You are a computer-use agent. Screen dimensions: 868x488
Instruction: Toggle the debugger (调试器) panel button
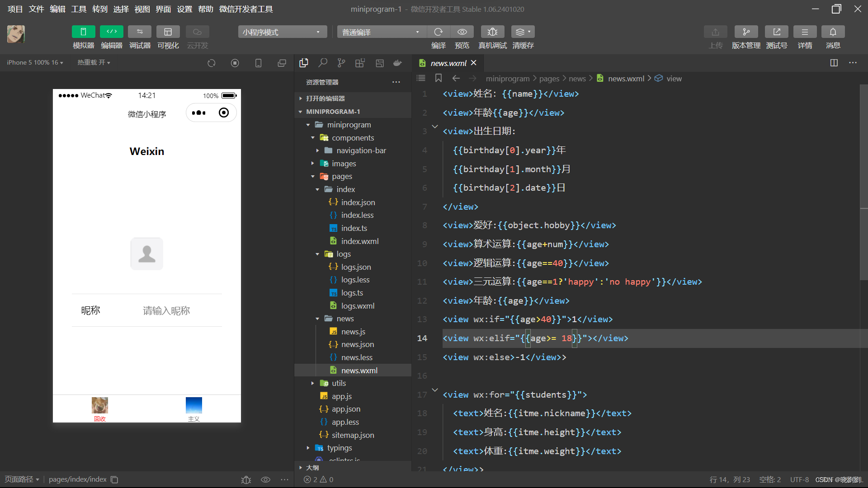pyautogui.click(x=140, y=32)
